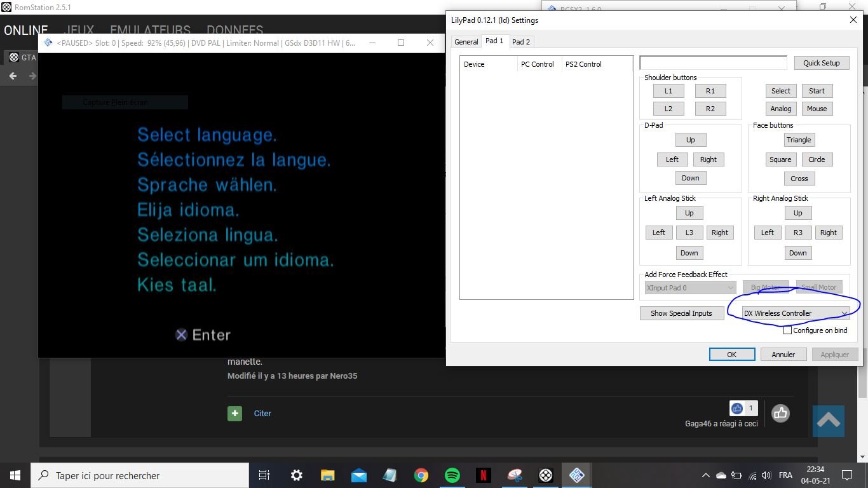Switch to the Pad 2 tab
Screen dimensions: 868x488
click(521, 42)
